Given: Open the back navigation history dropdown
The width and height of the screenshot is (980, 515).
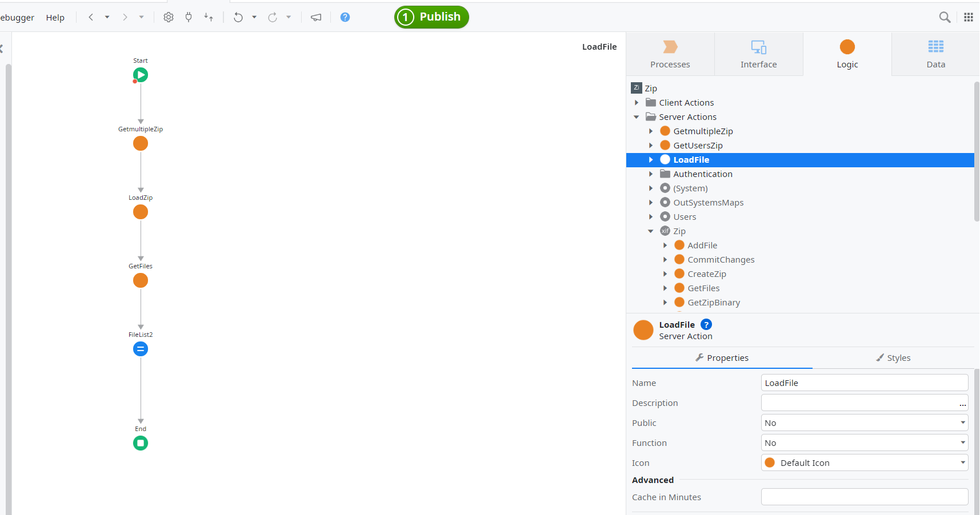Looking at the screenshot, I should pyautogui.click(x=107, y=17).
